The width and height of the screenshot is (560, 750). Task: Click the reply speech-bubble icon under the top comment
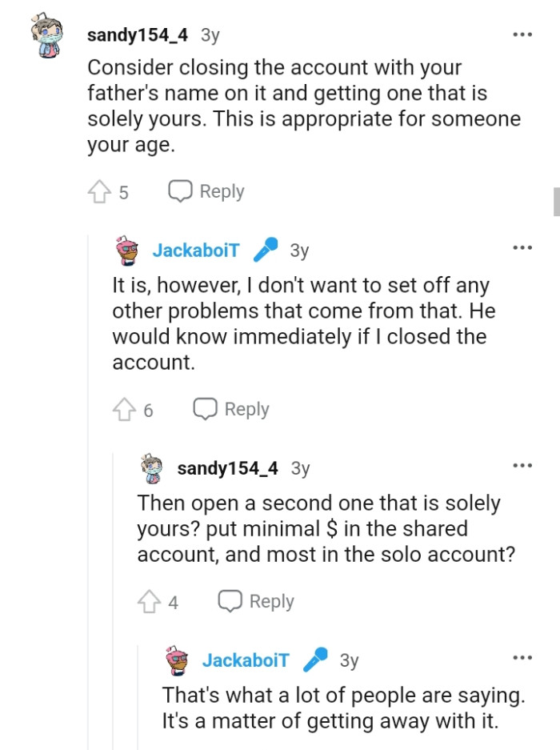[179, 191]
